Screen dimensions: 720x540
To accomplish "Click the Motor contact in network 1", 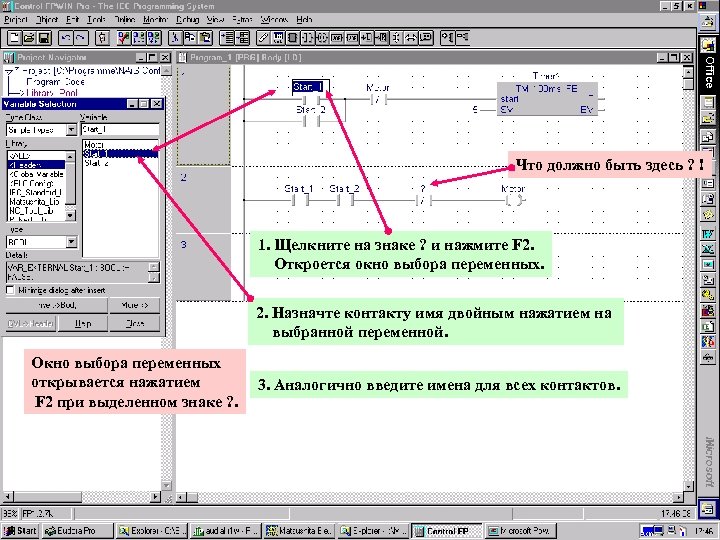I will point(378,99).
